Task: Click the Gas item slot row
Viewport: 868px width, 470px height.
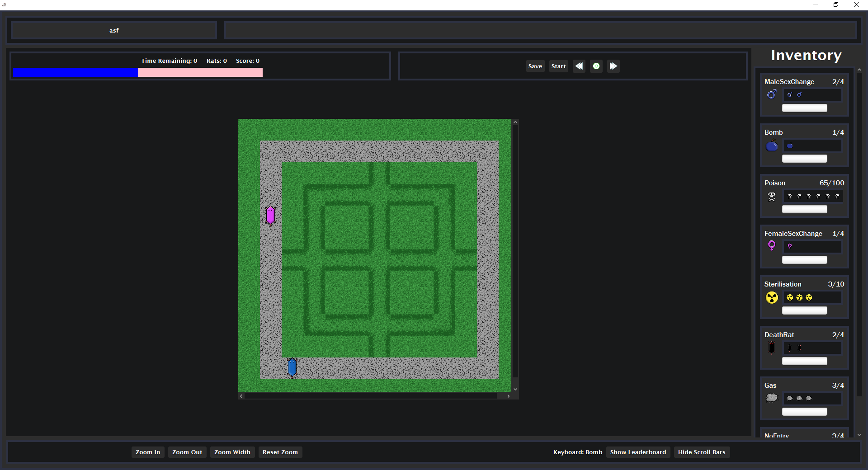Action: (812, 399)
